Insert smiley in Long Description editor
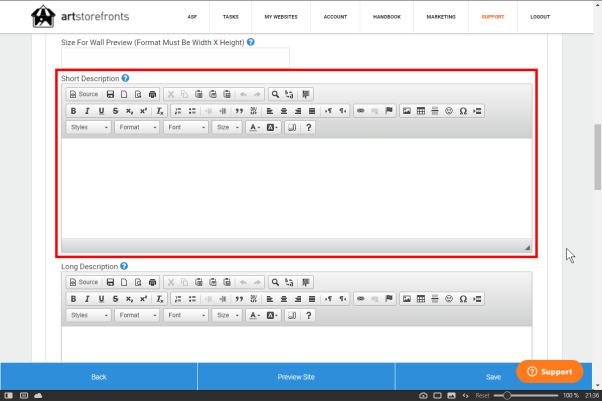 click(x=449, y=299)
